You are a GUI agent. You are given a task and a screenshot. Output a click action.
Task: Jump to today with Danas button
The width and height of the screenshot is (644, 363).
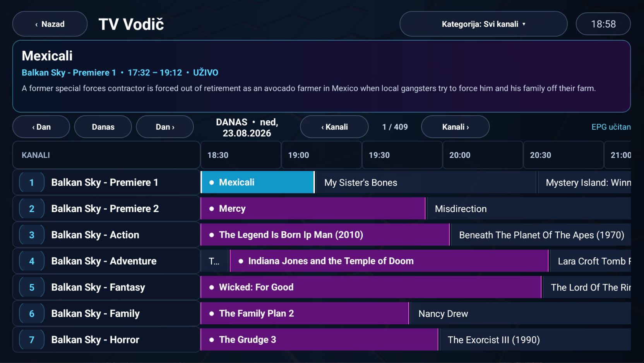[x=103, y=127]
